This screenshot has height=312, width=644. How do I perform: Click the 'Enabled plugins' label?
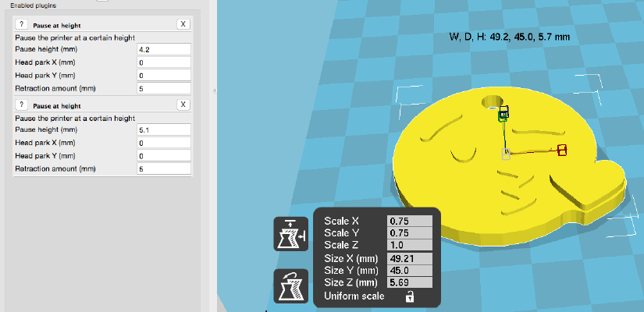point(34,5)
